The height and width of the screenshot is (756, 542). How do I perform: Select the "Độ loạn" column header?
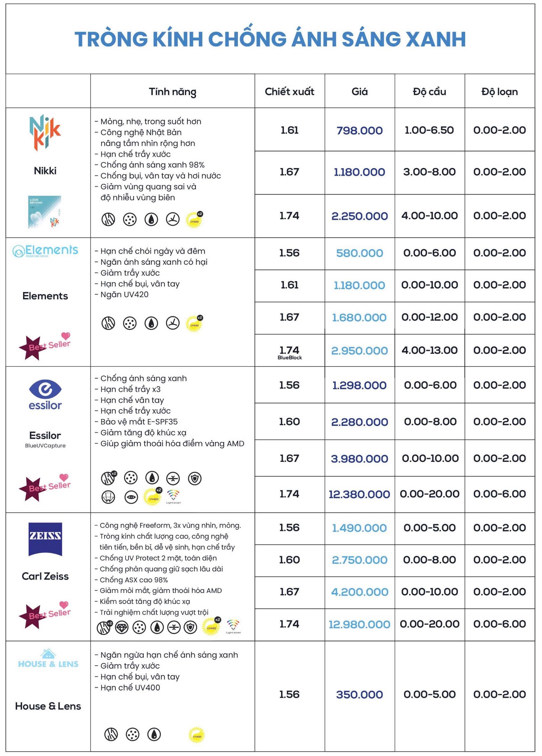pyautogui.click(x=499, y=91)
